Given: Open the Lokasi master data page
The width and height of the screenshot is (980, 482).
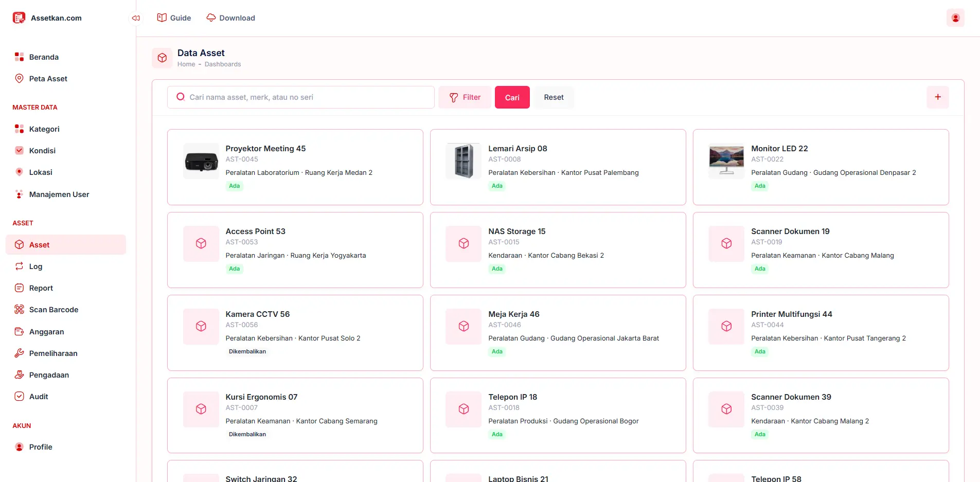Looking at the screenshot, I should pos(66,172).
